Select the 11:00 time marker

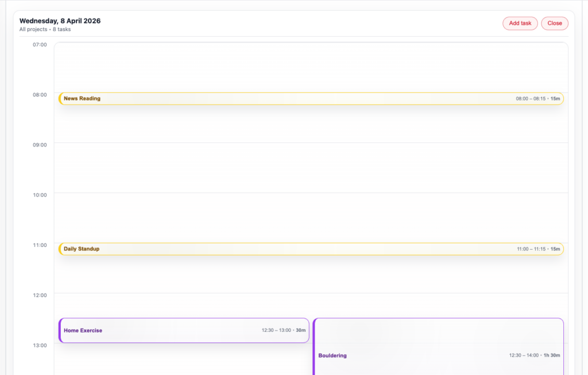click(40, 245)
